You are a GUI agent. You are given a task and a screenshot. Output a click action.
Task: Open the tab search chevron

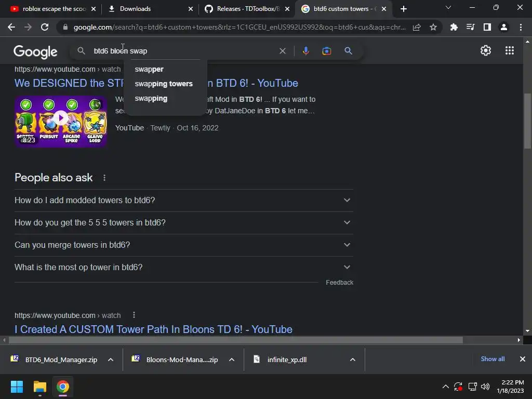pos(448,7)
